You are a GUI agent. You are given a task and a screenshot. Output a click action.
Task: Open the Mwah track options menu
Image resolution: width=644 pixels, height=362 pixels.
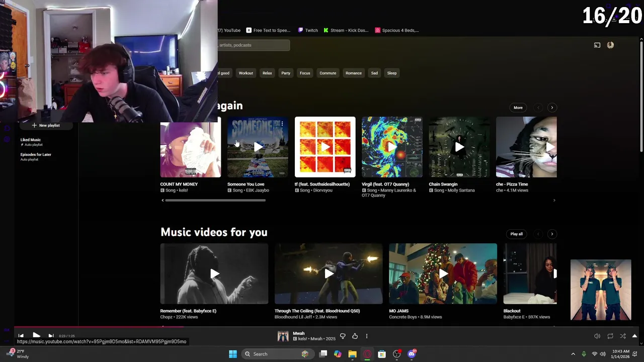point(367,336)
